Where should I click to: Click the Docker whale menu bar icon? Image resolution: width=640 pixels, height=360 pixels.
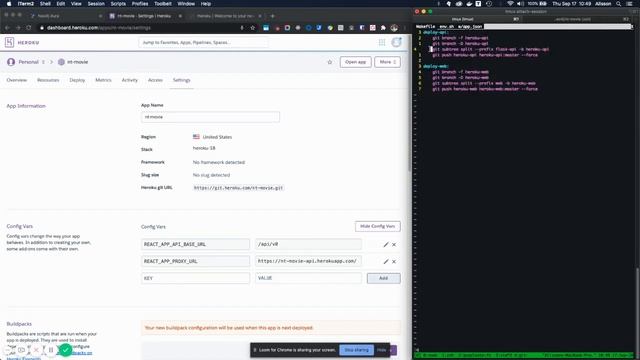469,4
